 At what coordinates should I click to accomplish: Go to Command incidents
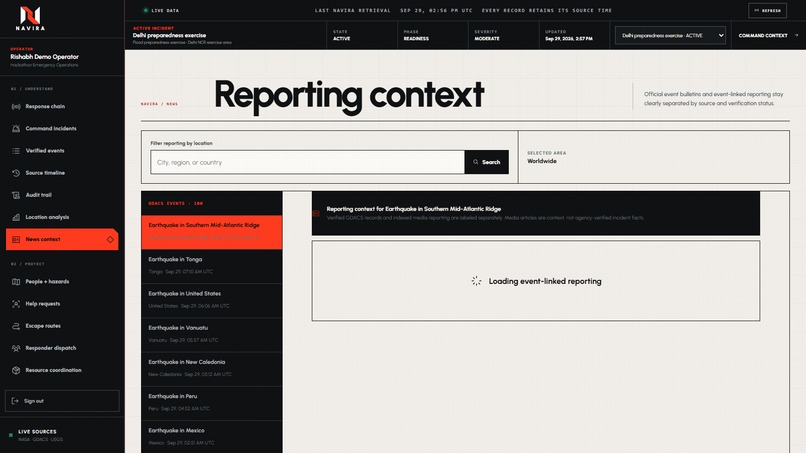62,129
